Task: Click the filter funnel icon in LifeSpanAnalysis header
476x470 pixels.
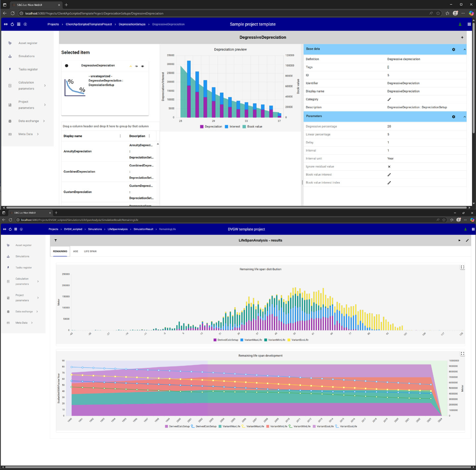Action: click(56, 240)
